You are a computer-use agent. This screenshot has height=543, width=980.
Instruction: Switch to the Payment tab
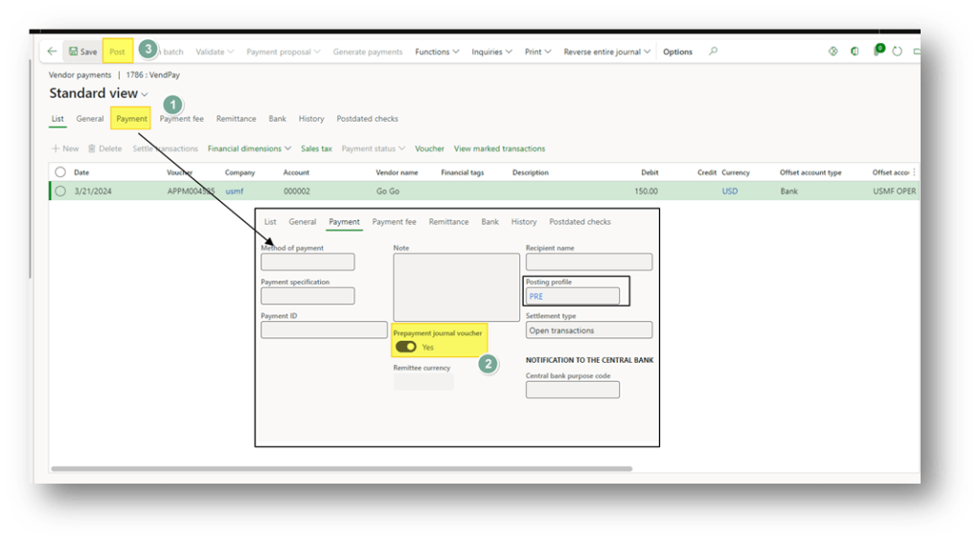click(x=131, y=119)
